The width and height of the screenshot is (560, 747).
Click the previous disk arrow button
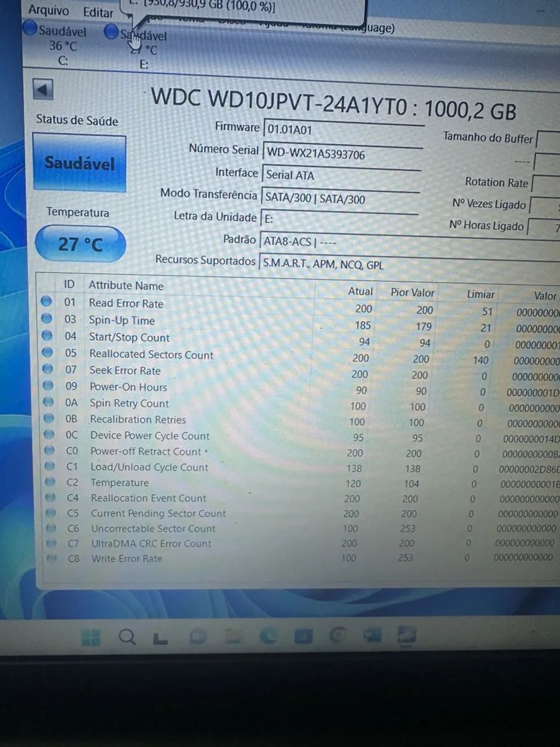43,89
